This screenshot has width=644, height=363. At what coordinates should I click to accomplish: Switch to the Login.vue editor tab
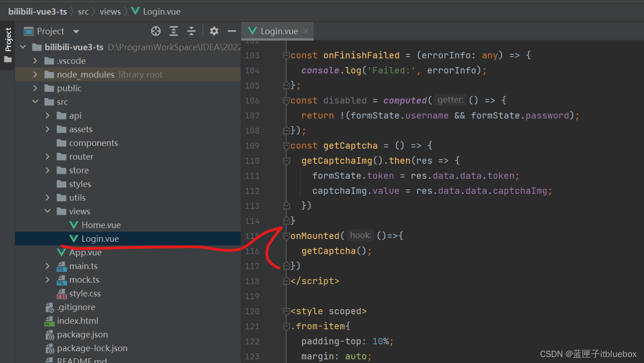click(278, 31)
